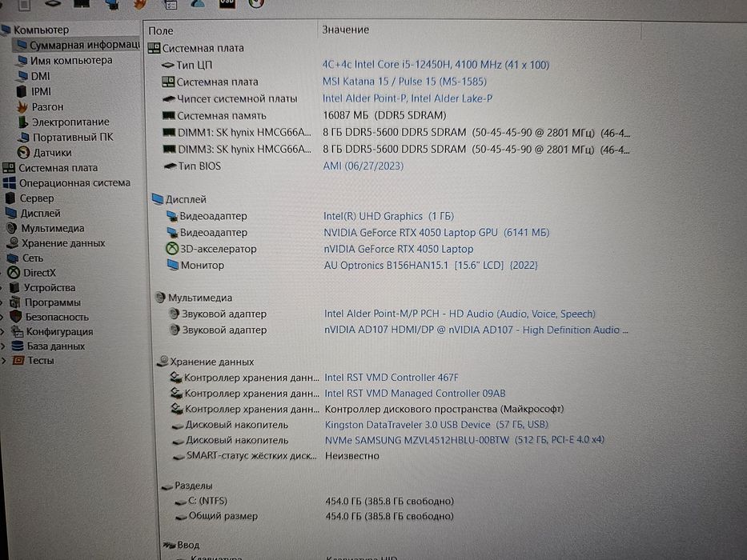
Task: Click the Сеть network icon
Action: coord(14,258)
